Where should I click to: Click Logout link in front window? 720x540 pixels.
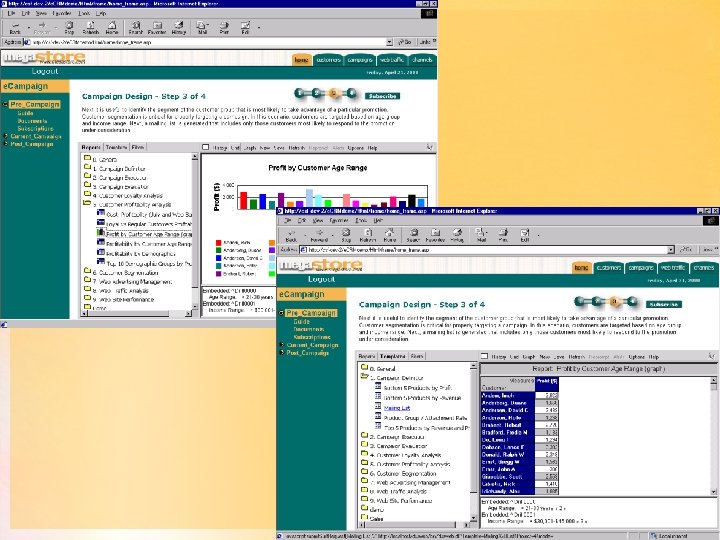coord(321,279)
